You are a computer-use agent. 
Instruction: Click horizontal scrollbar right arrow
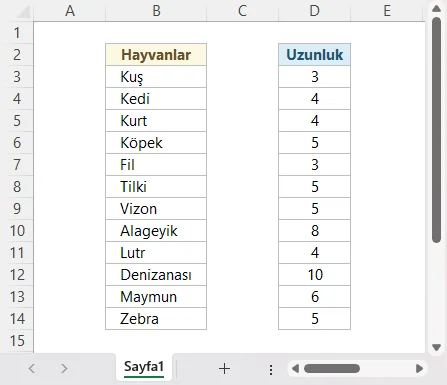coord(419,368)
